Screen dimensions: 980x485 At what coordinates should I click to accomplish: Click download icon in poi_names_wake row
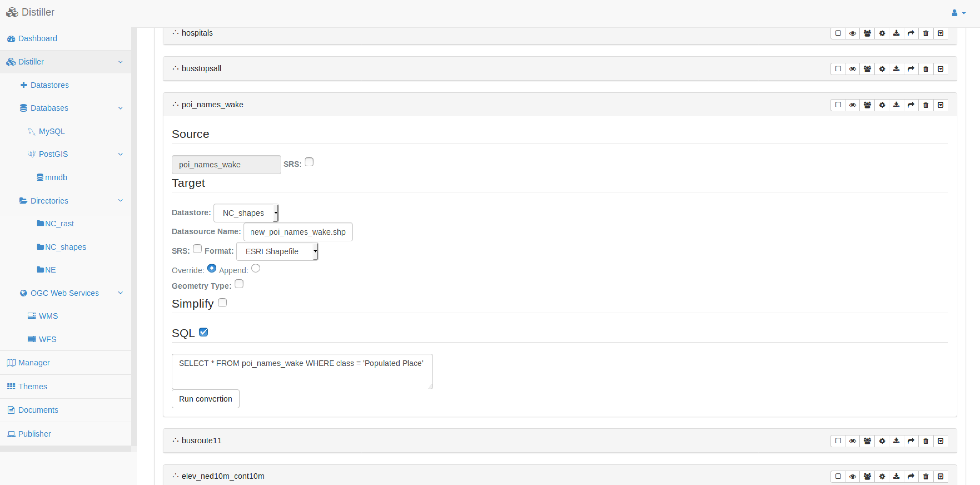[x=896, y=105]
